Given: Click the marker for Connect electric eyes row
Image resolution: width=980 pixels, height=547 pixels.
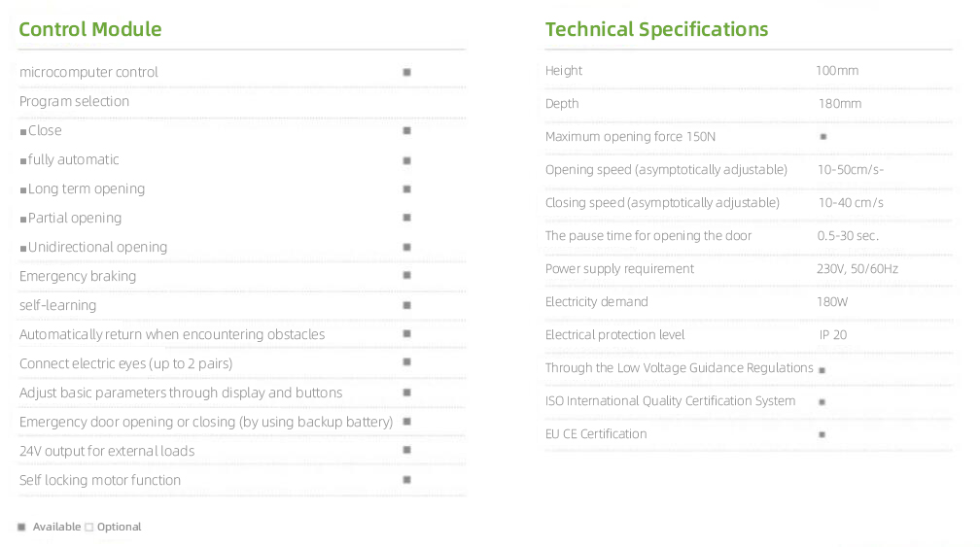Looking at the screenshot, I should pos(406,363).
